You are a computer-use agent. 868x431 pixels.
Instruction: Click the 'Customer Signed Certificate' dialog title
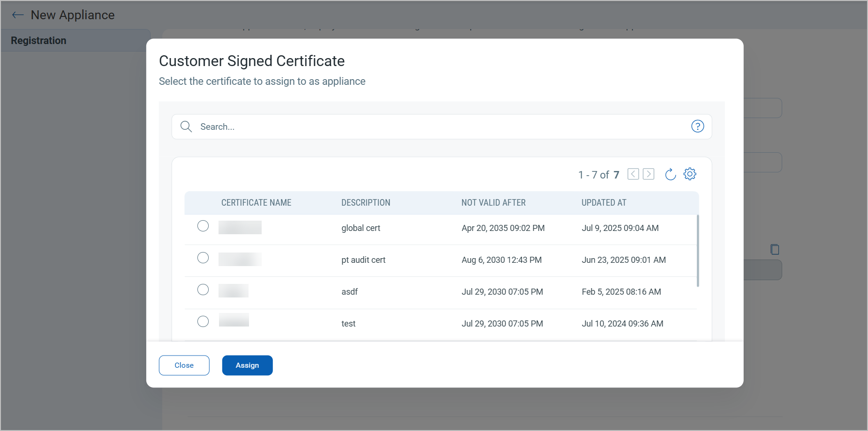click(252, 61)
